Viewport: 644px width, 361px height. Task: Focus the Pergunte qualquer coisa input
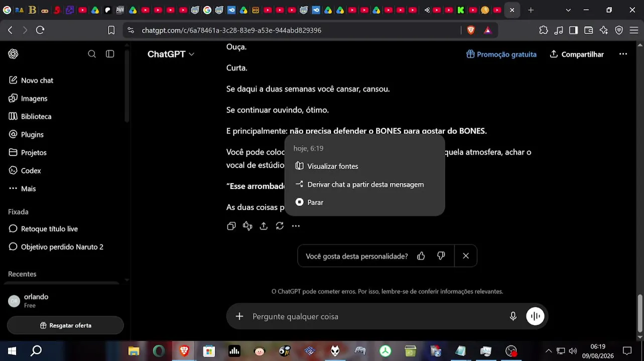click(376, 316)
